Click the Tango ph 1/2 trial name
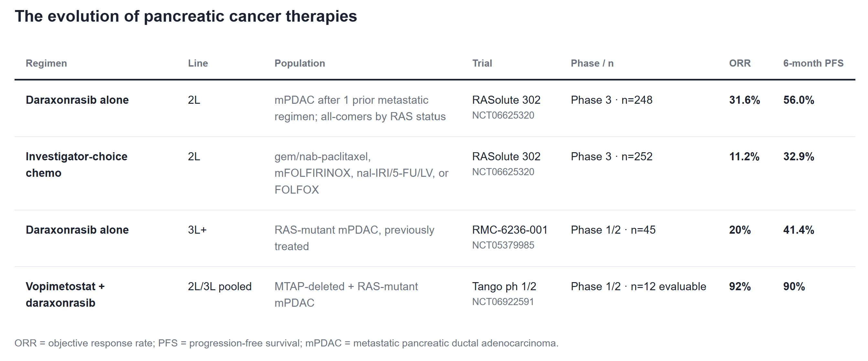868x361 pixels. [x=504, y=286]
